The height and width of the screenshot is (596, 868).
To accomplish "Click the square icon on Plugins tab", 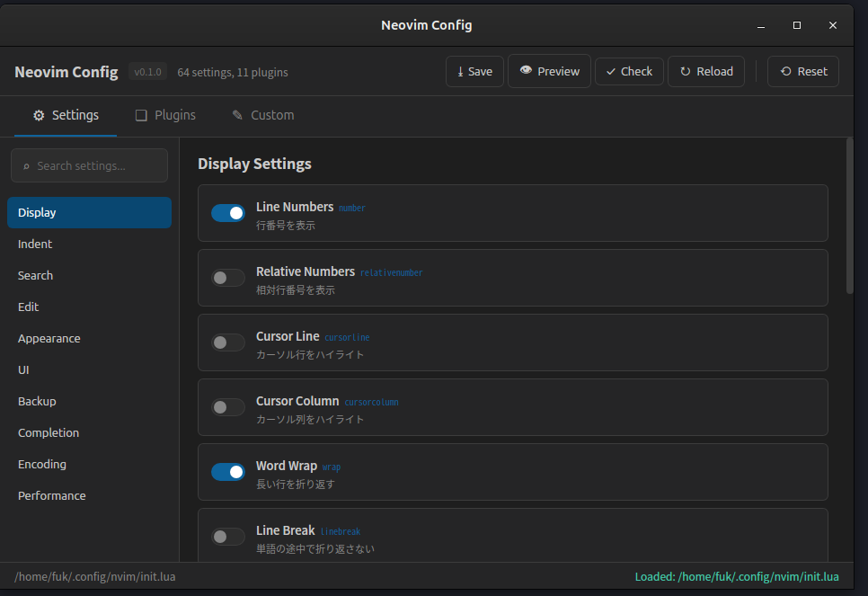I will [x=141, y=115].
